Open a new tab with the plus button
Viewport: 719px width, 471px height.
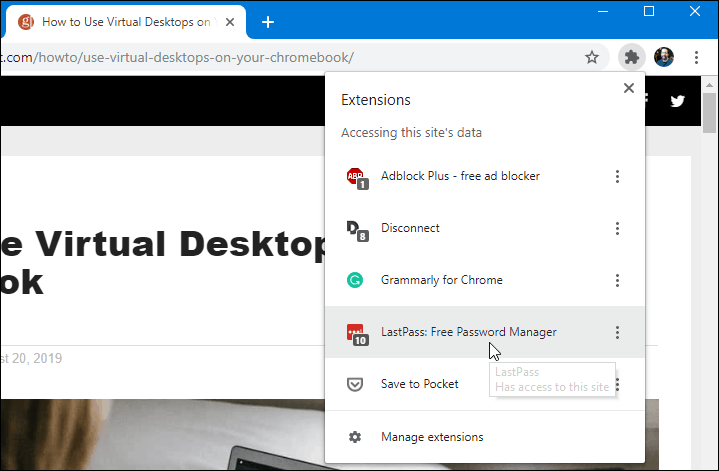pyautogui.click(x=268, y=22)
